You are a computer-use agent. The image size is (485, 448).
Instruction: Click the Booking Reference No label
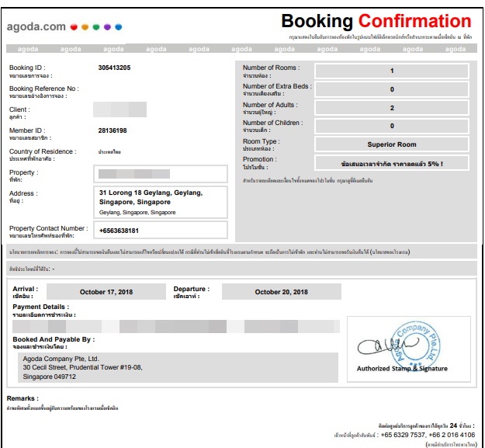point(44,89)
